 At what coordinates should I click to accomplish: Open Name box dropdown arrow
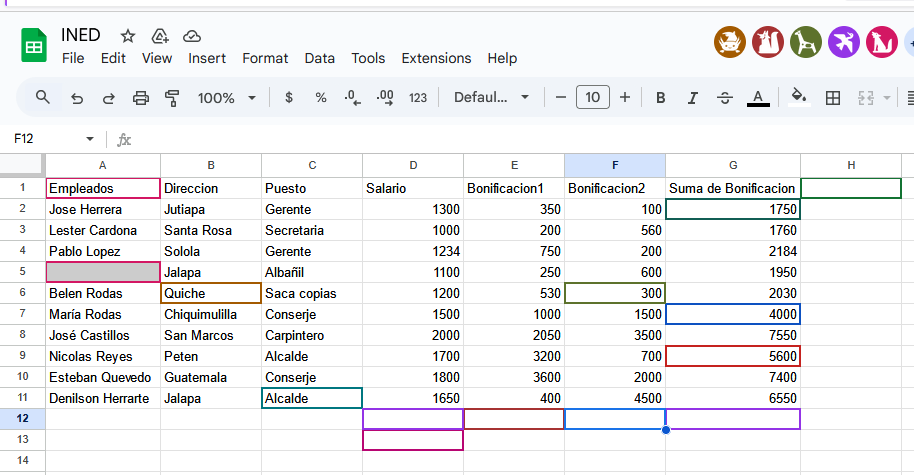tap(90, 139)
